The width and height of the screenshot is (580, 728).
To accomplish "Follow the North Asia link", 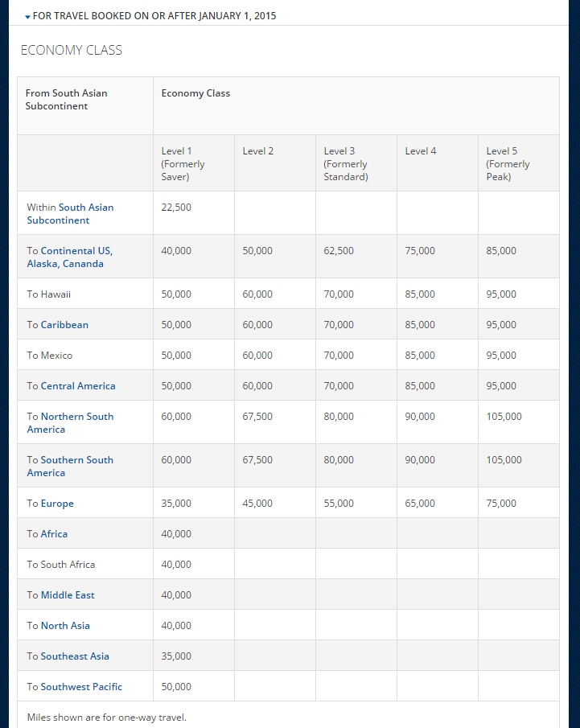I will click(x=65, y=625).
